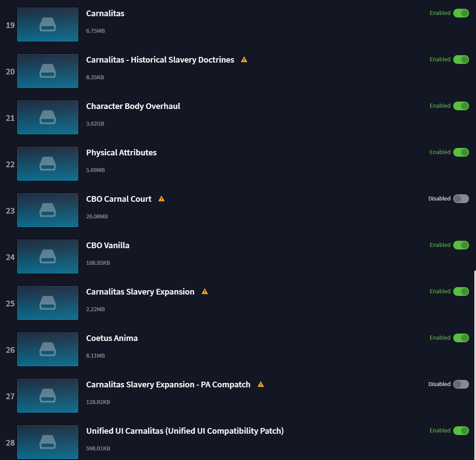Screen dimensions: 476x460
Task: Open the Carnalitas mod thumbnail
Action: click(x=48, y=25)
